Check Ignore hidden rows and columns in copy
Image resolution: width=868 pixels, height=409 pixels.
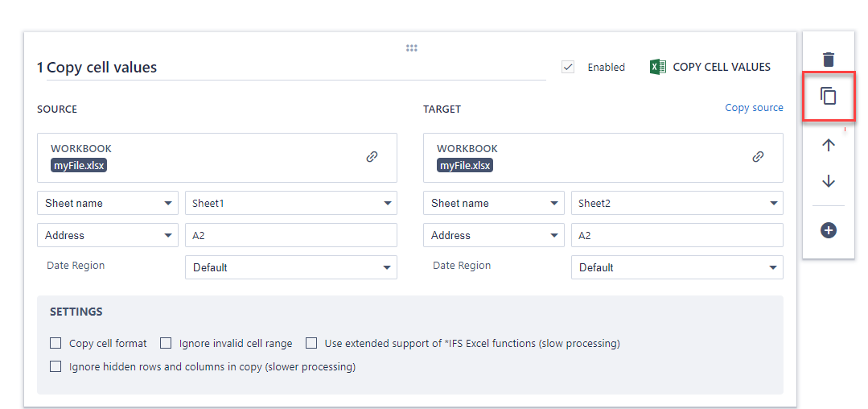tap(56, 366)
